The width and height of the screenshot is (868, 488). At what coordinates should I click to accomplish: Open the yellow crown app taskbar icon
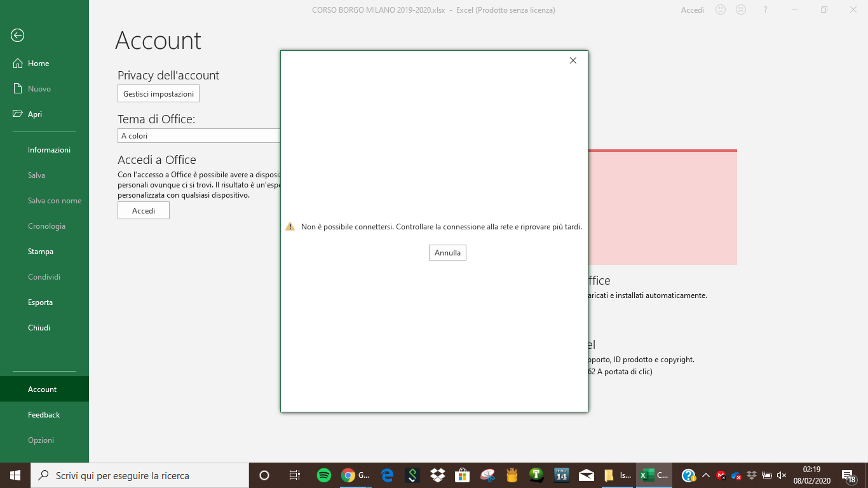coord(512,475)
